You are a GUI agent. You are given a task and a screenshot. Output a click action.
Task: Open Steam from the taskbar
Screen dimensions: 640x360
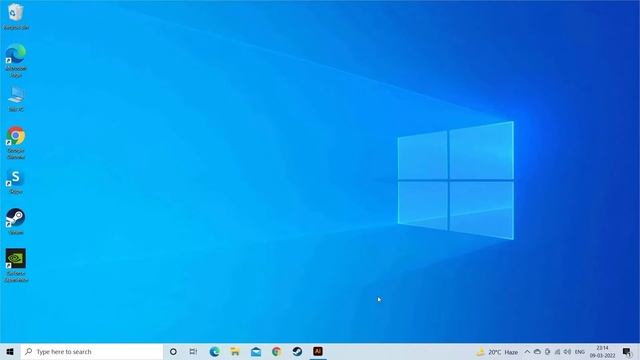point(297,351)
